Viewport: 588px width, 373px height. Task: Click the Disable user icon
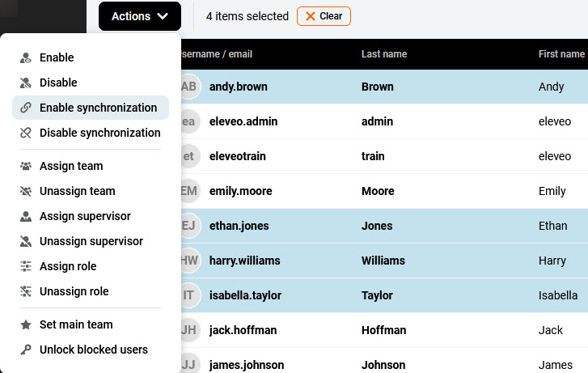click(x=26, y=83)
